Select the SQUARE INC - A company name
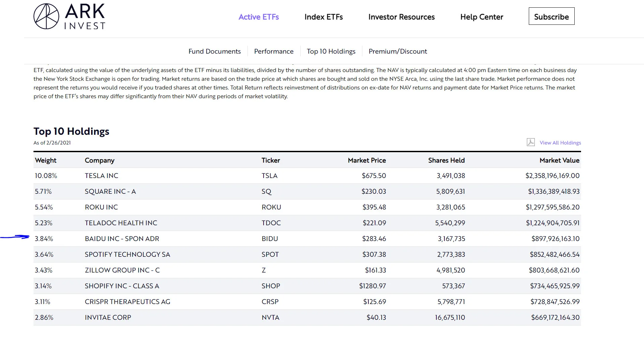Image resolution: width=644 pixels, height=358 pixels. click(x=110, y=191)
